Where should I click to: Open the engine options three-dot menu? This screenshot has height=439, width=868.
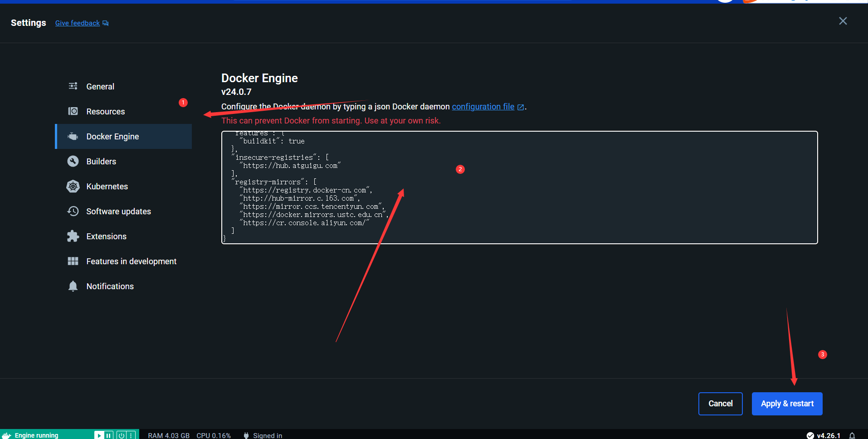(131, 435)
